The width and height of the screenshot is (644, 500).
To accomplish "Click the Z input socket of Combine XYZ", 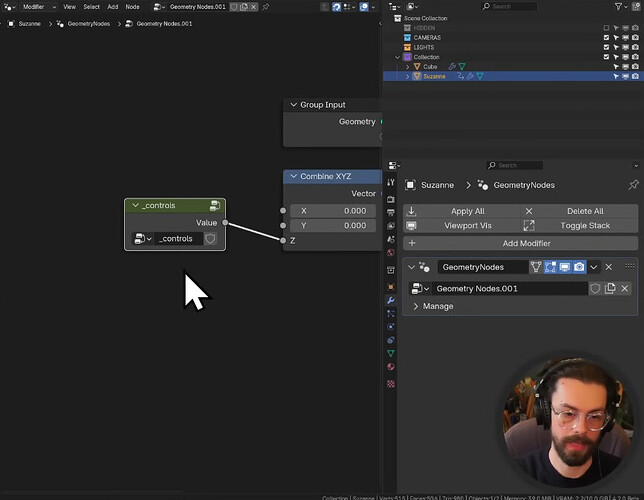I will pos(283,240).
